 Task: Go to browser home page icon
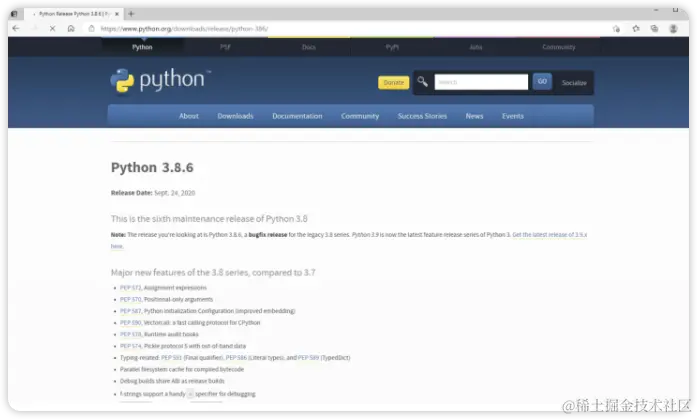(71, 28)
